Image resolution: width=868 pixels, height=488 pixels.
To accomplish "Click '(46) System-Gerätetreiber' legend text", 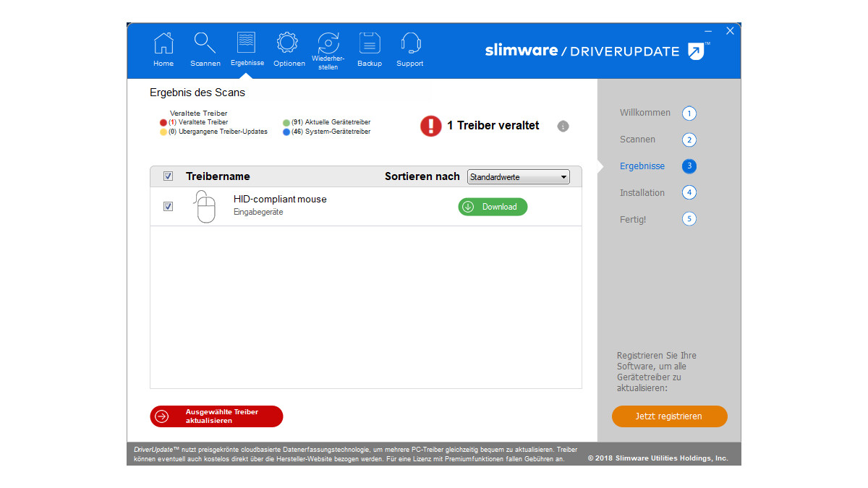I will coord(331,132).
